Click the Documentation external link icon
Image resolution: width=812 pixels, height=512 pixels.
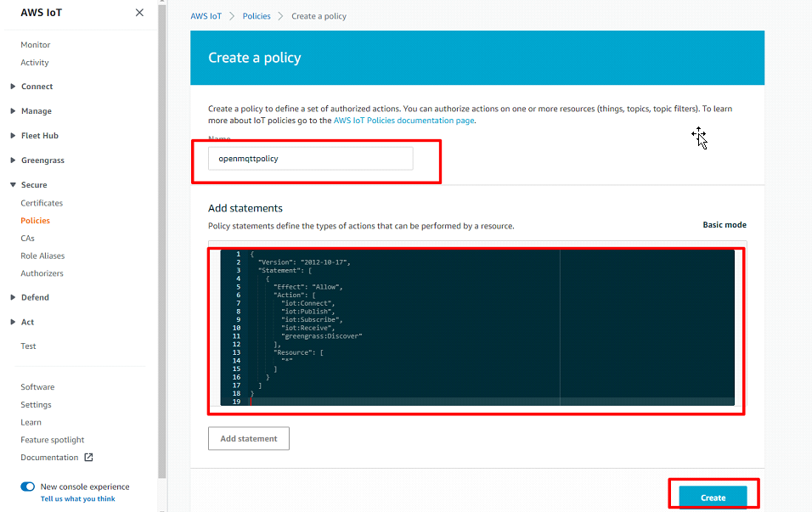coord(88,457)
